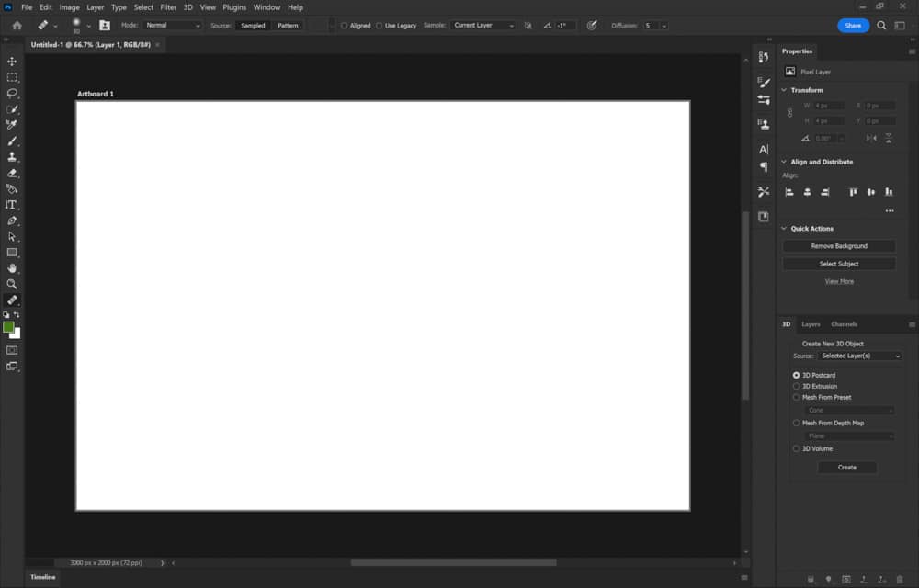The image size is (919, 588).
Task: Switch to the Layers tab
Action: coord(811,324)
